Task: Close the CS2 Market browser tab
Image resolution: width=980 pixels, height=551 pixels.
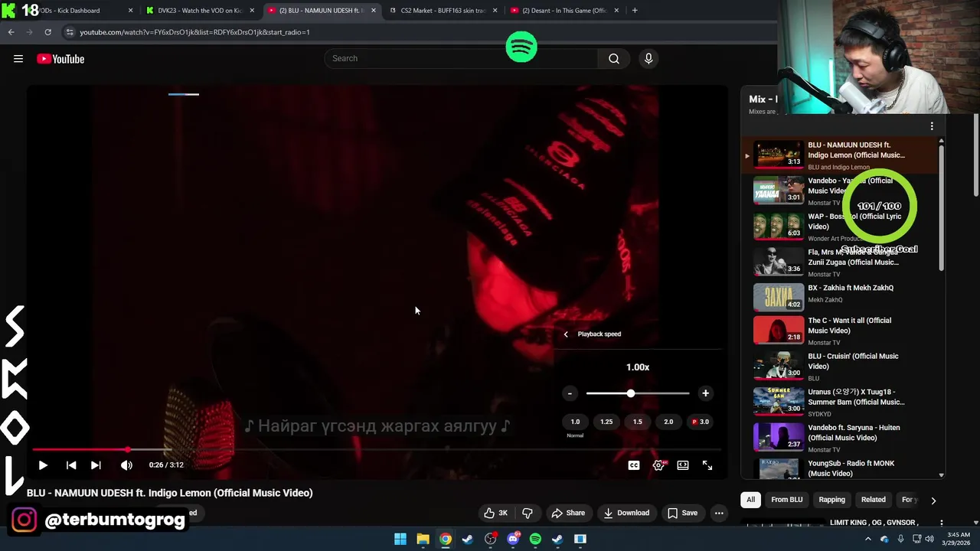Action: (x=495, y=11)
